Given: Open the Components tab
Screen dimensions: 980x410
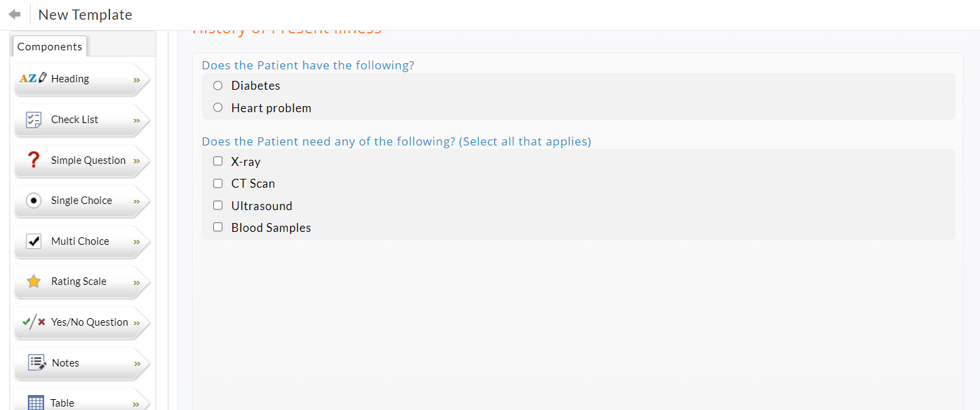Looking at the screenshot, I should click(x=50, y=46).
